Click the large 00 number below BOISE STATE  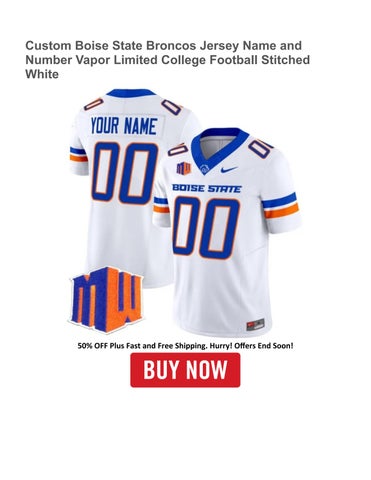(x=206, y=227)
